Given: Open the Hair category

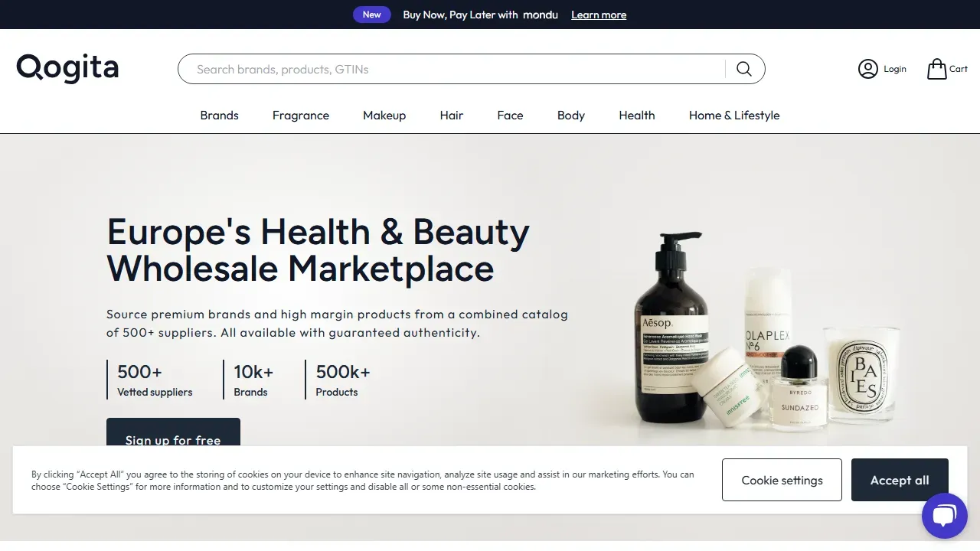Looking at the screenshot, I should pyautogui.click(x=452, y=116).
